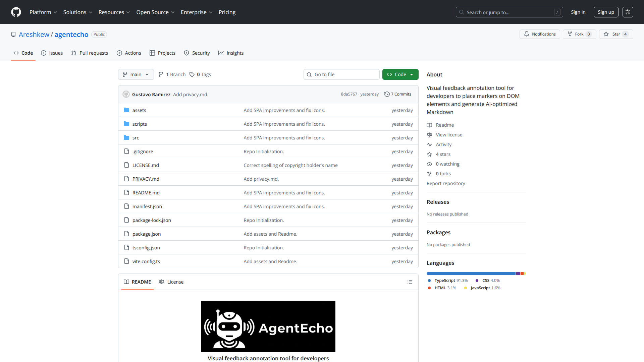Image resolution: width=644 pixels, height=362 pixels.
Task: Open the command palette icon beside Sign up
Action: tap(628, 12)
